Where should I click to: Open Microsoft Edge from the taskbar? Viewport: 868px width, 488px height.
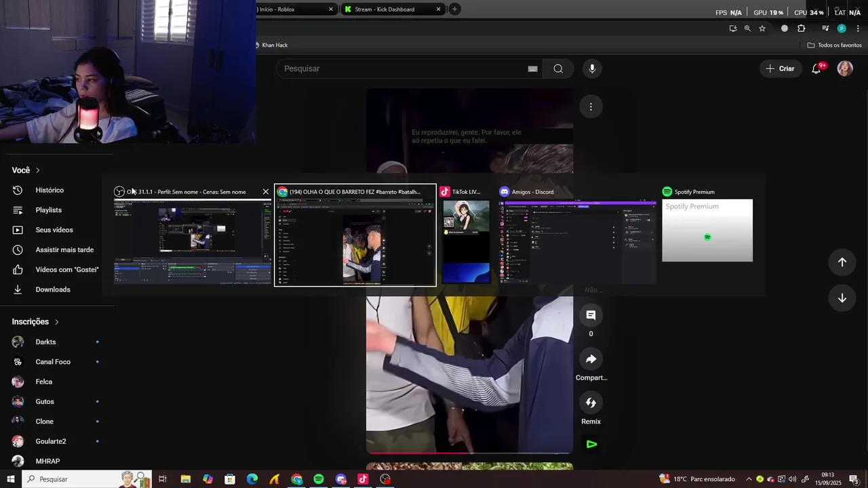252,479
